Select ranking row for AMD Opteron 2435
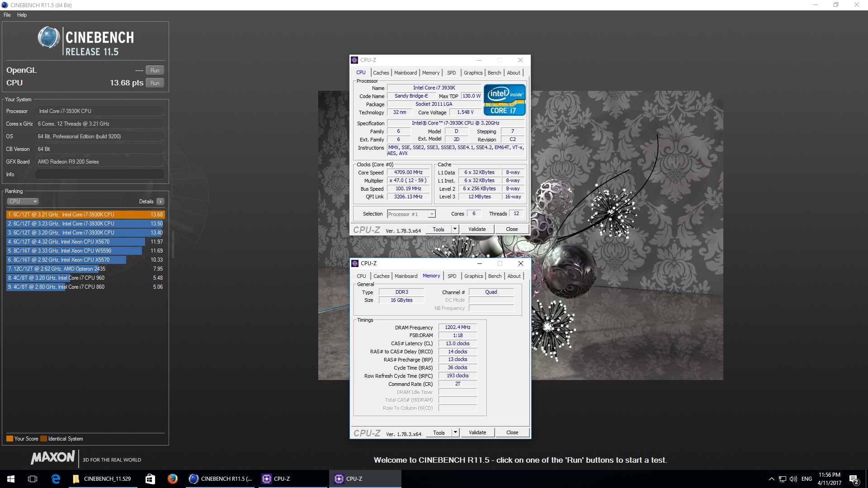 pyautogui.click(x=85, y=269)
